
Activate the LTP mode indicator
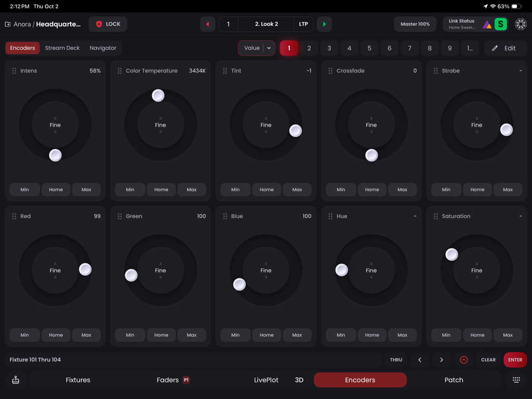pyautogui.click(x=303, y=24)
